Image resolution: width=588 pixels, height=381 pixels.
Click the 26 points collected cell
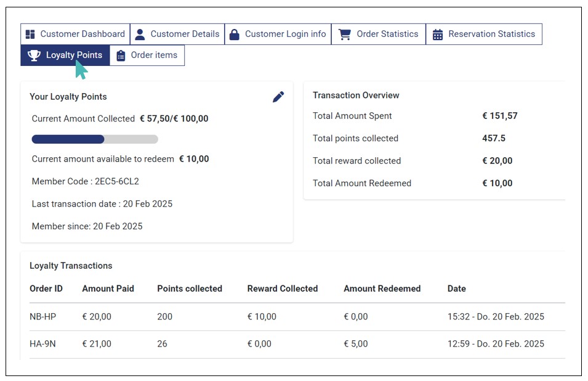[x=162, y=344]
